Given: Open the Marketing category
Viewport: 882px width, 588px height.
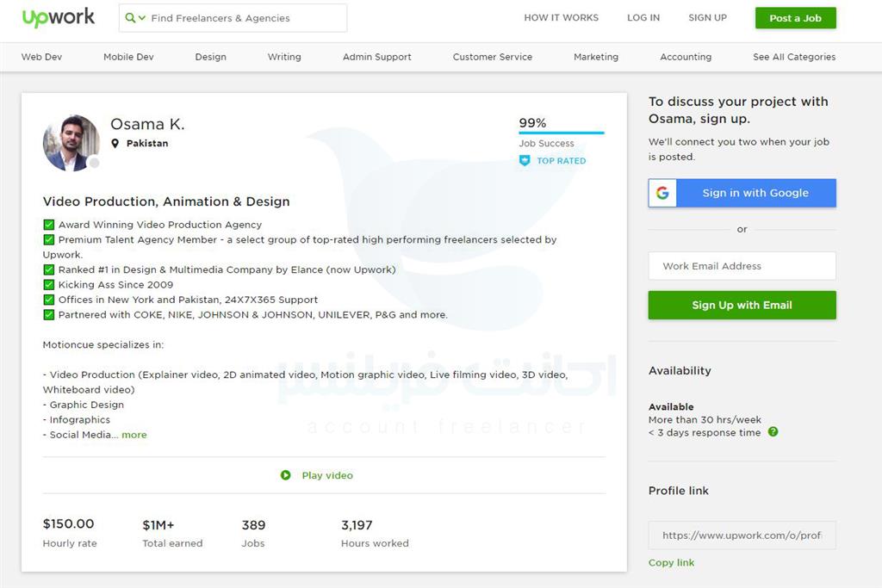Looking at the screenshot, I should tap(596, 57).
